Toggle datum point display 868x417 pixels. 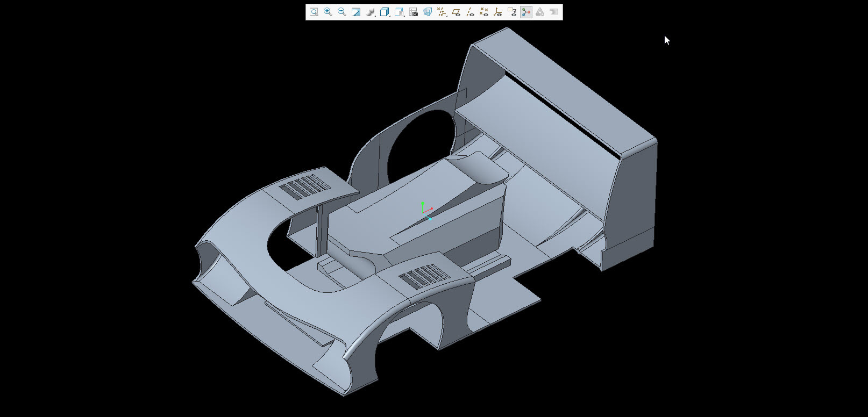(x=484, y=12)
